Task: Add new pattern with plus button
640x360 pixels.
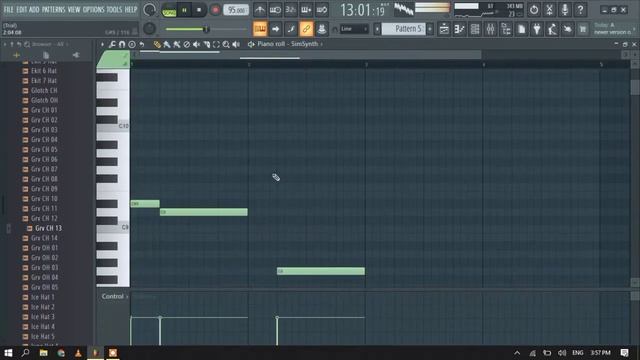Action: coord(430,29)
